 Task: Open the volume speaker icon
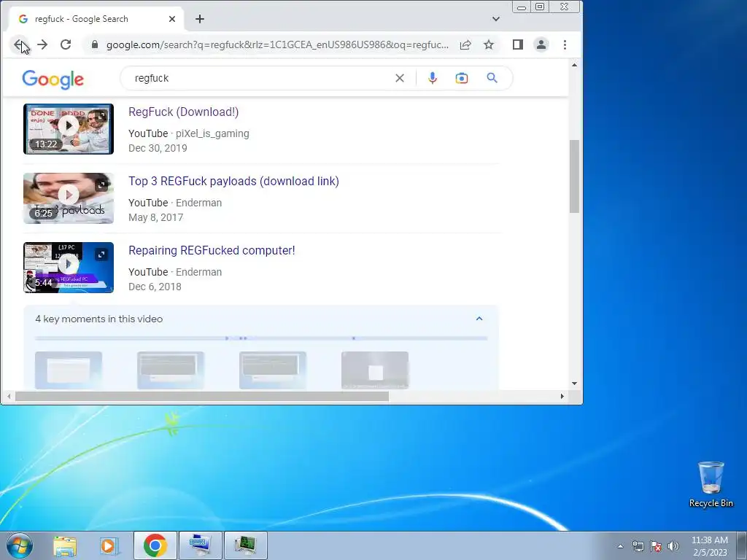point(673,546)
